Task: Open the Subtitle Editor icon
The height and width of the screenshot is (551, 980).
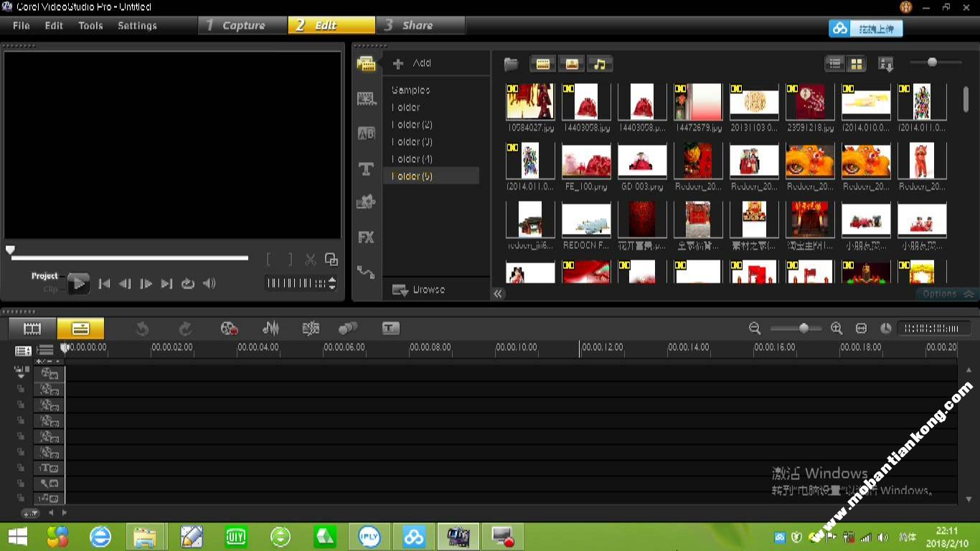Action: (390, 328)
